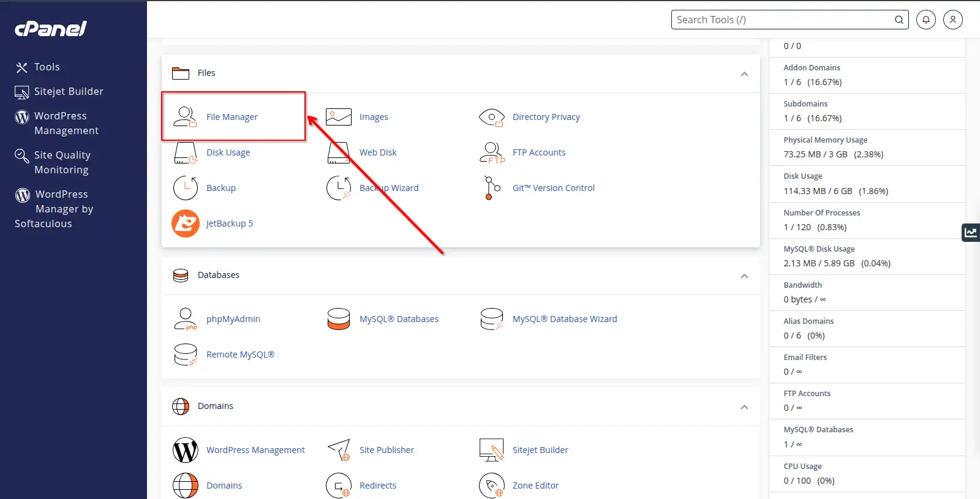Open Web Disk icon
Viewport: 980px width, 499px height.
pos(338,152)
